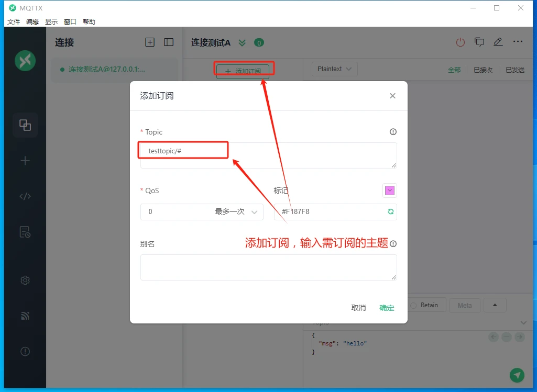Open the Script page code icon
The height and width of the screenshot is (392, 537).
tap(25, 196)
